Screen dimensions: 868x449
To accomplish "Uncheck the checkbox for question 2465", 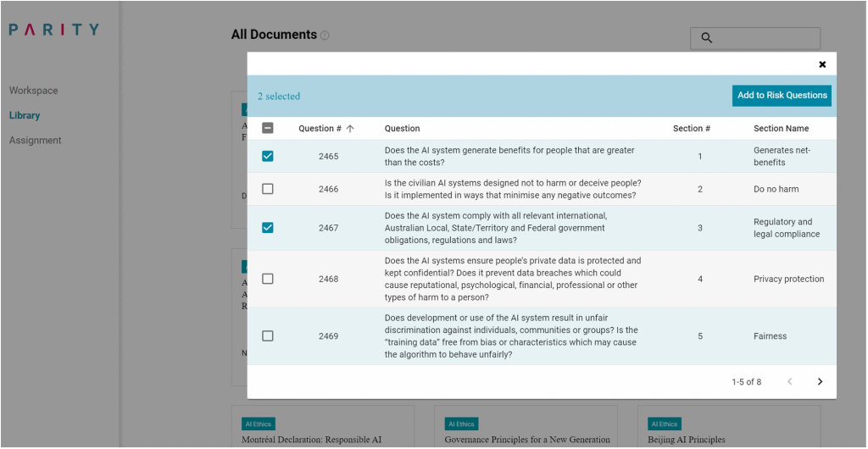I will [268, 156].
